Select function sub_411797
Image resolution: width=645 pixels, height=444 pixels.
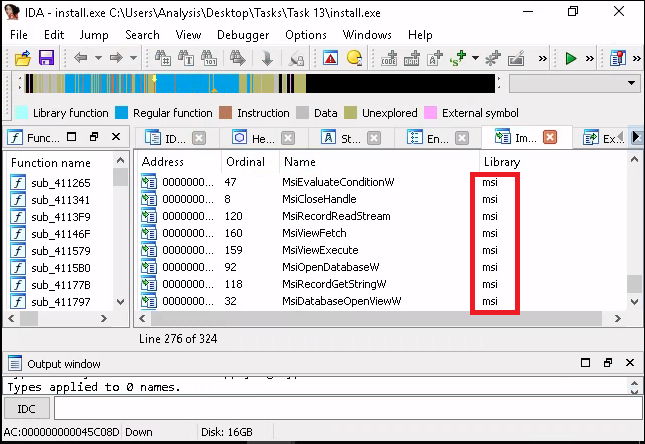click(x=60, y=302)
